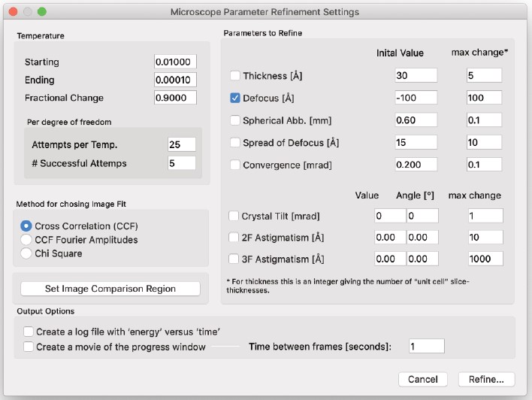
Task: Choose CCF Fourier Amplitudes radio option
Action: pyautogui.click(x=26, y=240)
